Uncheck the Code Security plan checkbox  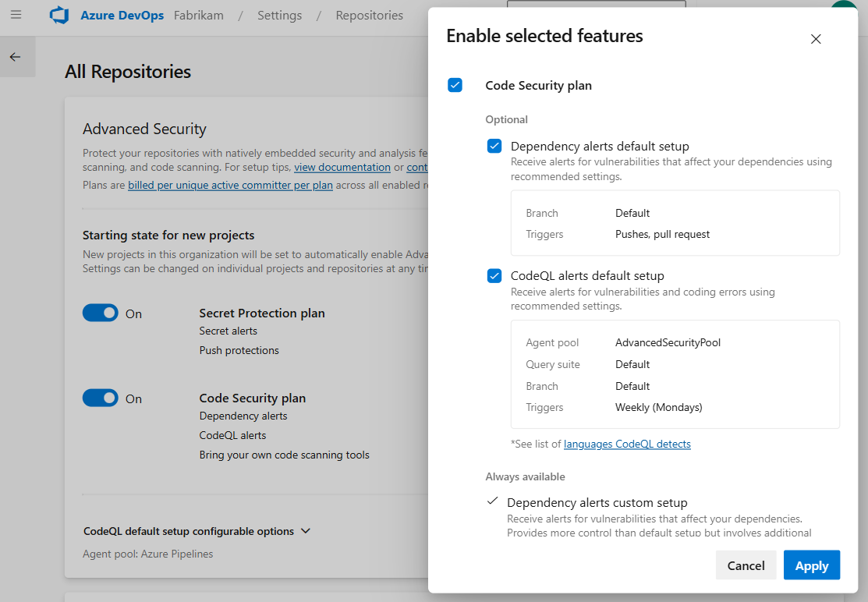pos(455,85)
